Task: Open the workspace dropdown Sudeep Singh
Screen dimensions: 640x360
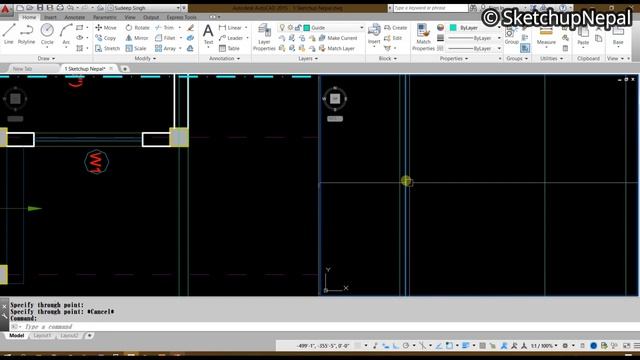Action: click(178, 8)
